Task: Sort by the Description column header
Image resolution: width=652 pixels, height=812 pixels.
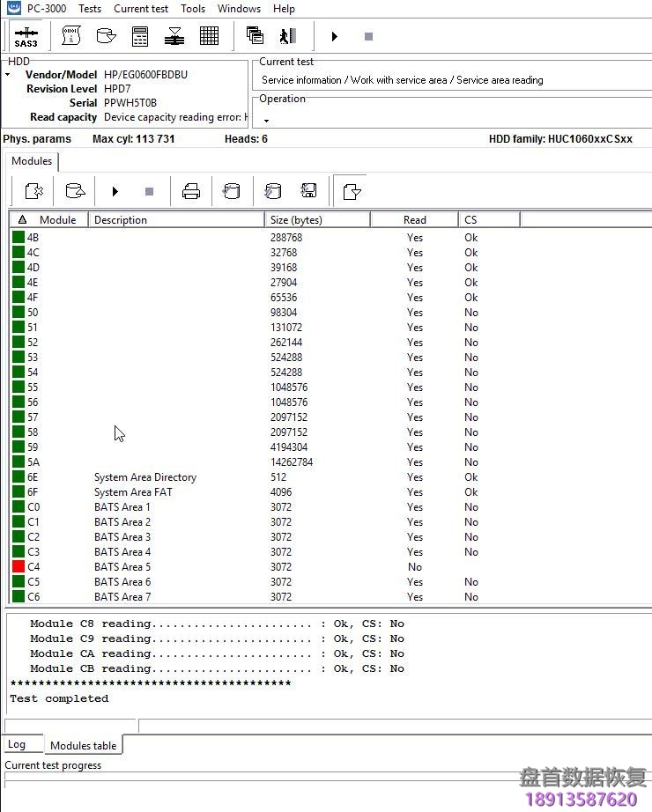Action: coord(176,219)
